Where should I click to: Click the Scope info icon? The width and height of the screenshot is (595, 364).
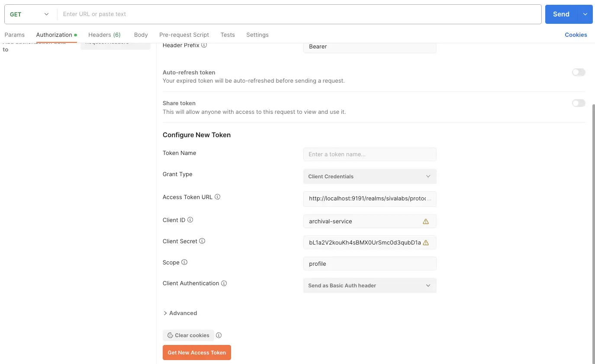(184, 262)
